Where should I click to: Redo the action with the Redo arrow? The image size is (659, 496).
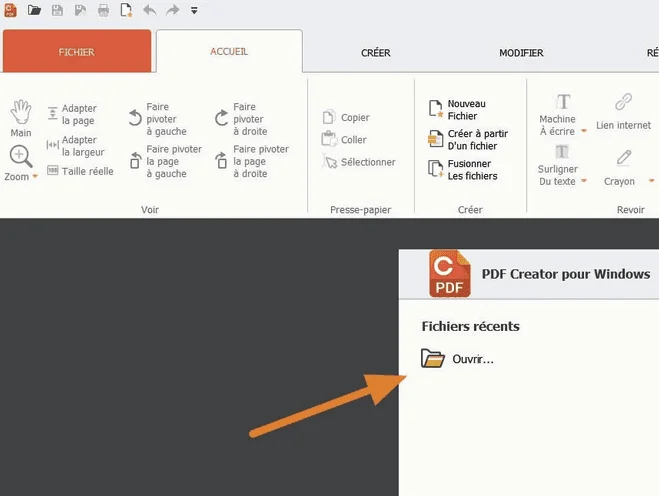[x=172, y=10]
